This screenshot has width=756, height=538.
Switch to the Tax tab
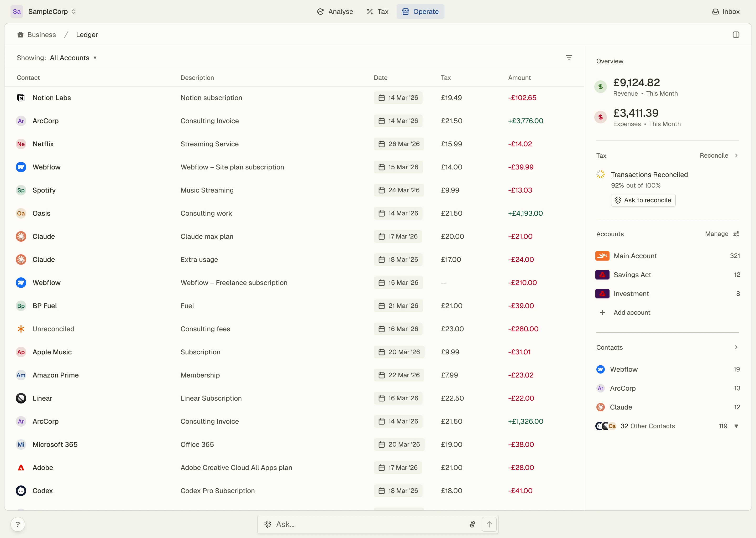coord(377,12)
